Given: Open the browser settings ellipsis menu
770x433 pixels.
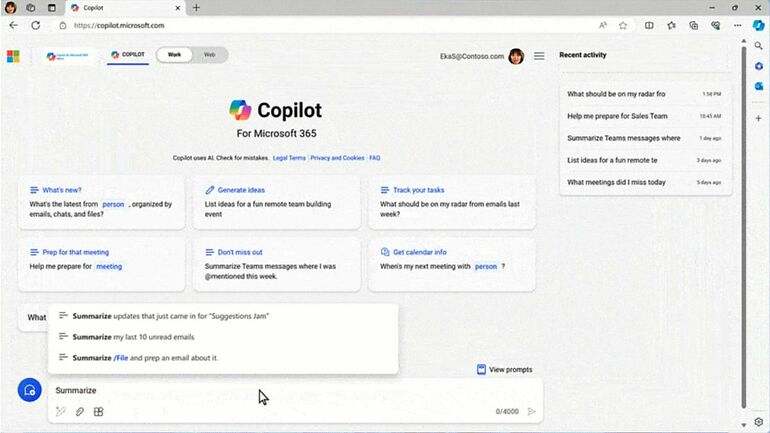Looking at the screenshot, I should click(x=738, y=25).
